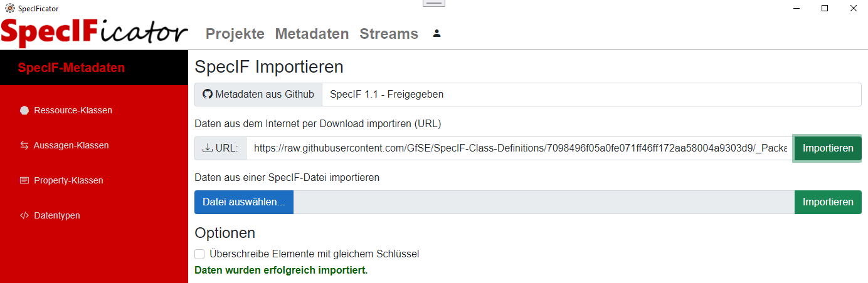Open the SpecIF 1.1 - Freigegeben dropdown
The width and height of the screenshot is (868, 283).
591,95
